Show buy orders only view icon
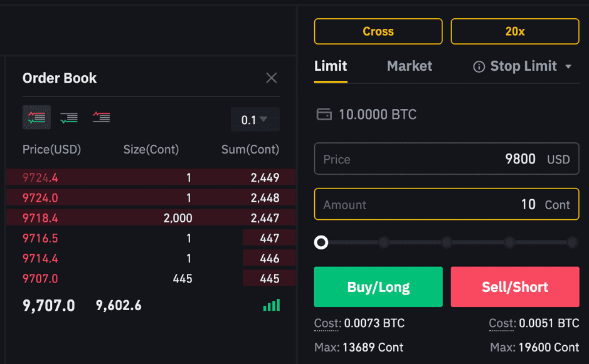Image resolution: width=589 pixels, height=364 pixels. click(69, 118)
